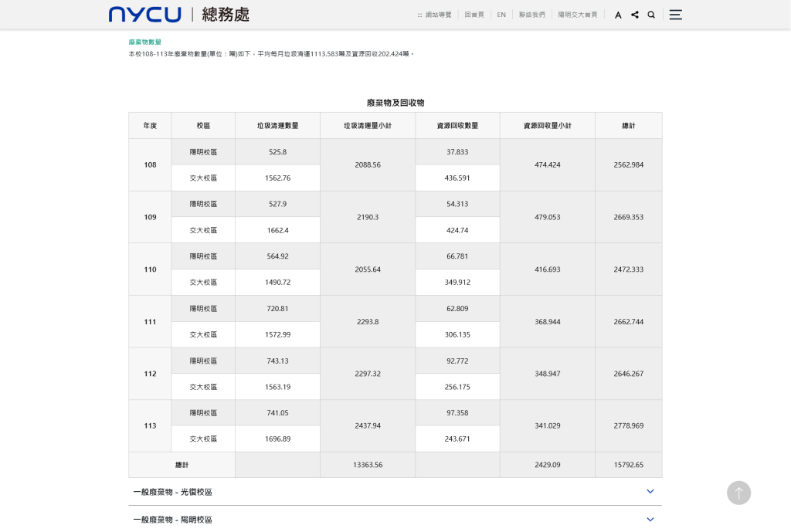This screenshot has height=532, width=791.
Task: Open the hamburger menu icon
Action: 675,15
